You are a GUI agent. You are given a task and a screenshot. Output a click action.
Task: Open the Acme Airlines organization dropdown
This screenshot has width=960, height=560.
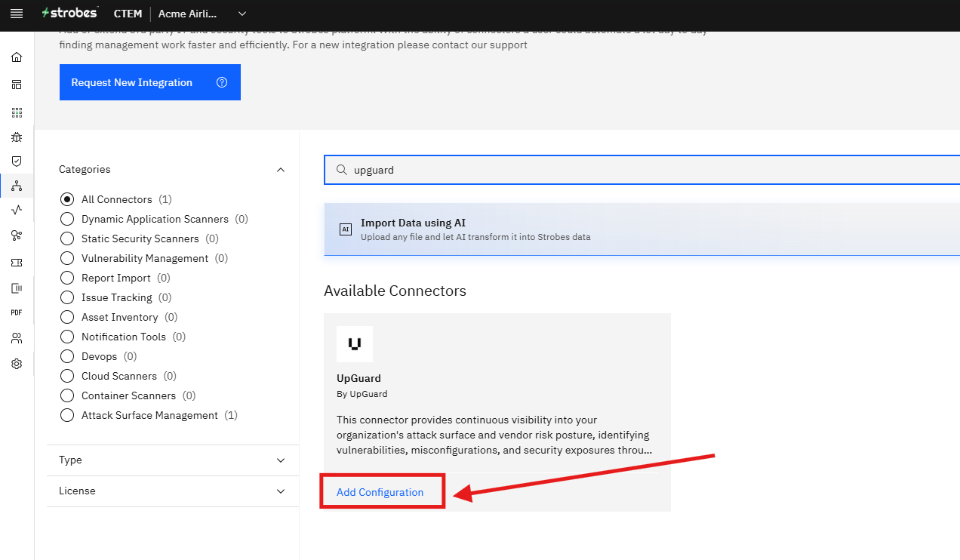click(202, 14)
